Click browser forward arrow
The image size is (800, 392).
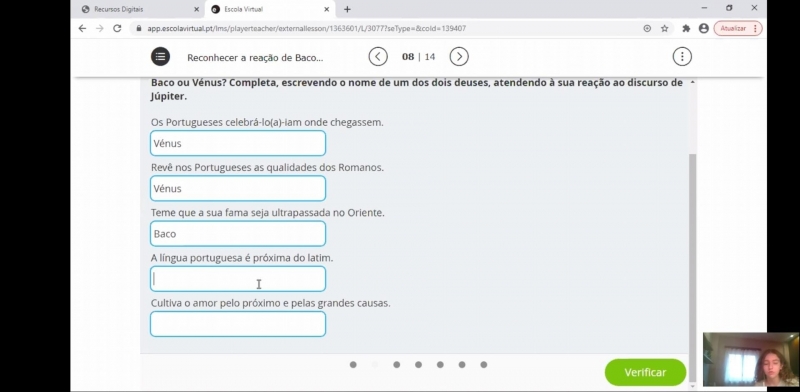tap(100, 29)
